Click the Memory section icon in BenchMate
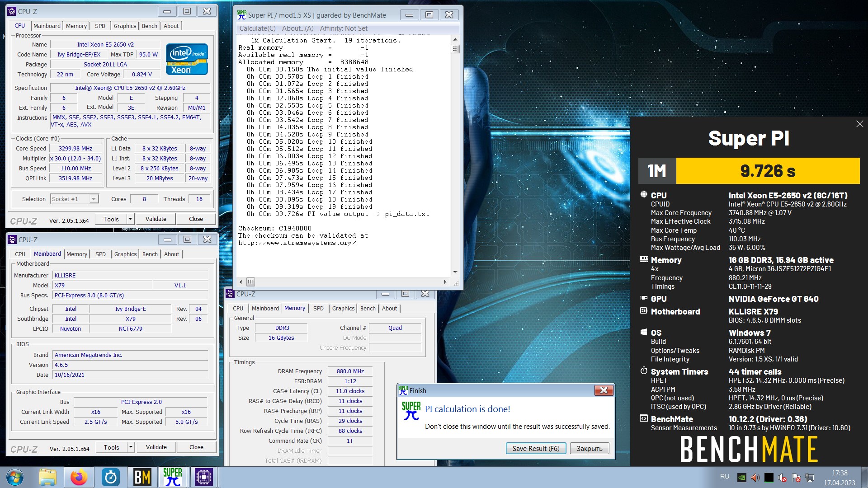 coord(644,259)
